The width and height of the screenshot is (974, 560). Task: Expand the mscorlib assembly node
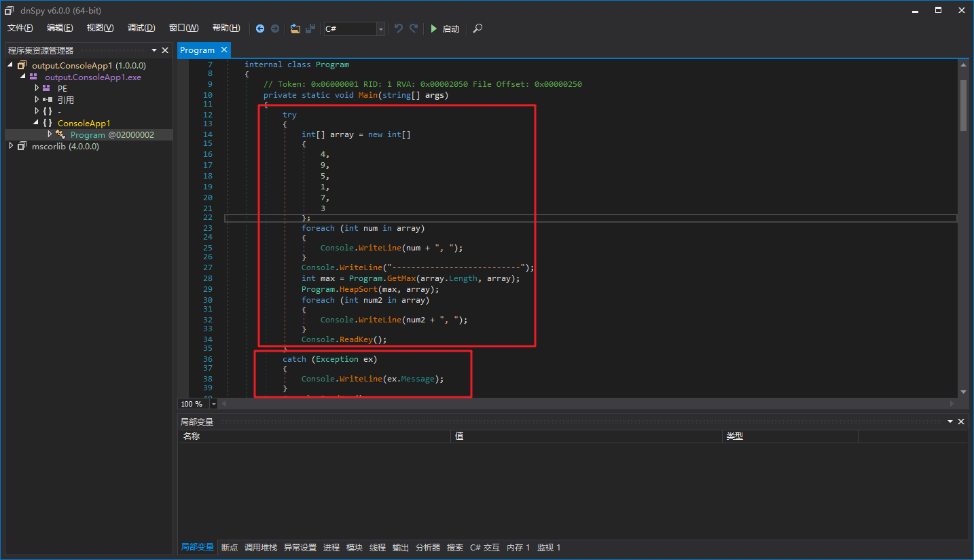tap(11, 146)
